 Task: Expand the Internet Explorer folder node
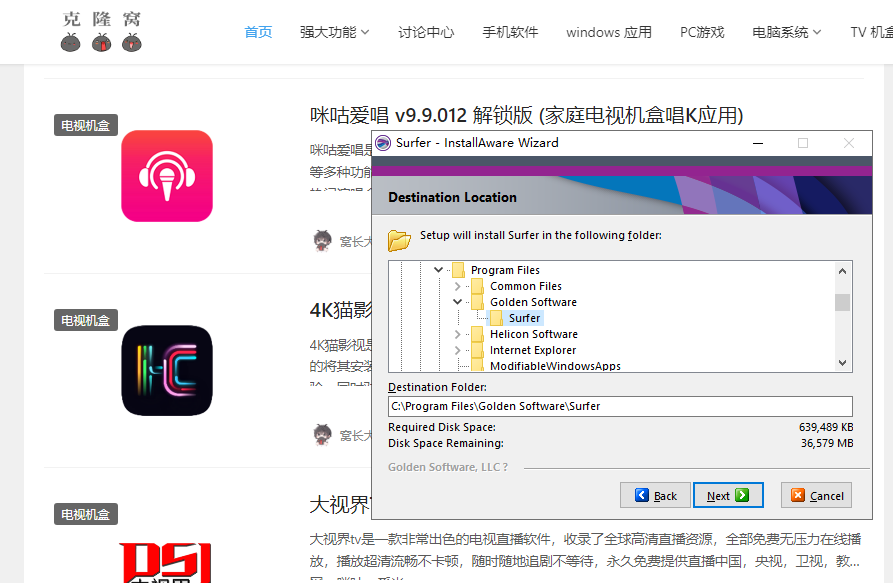point(457,350)
